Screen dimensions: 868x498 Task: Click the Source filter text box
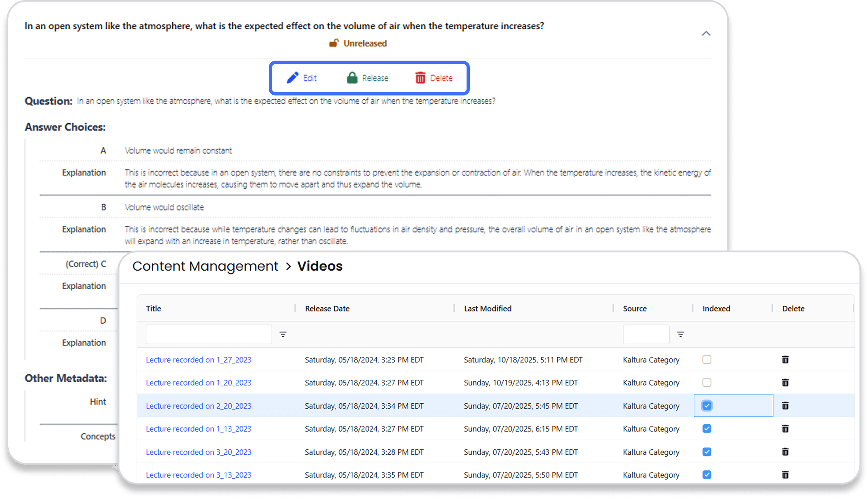[x=646, y=334]
